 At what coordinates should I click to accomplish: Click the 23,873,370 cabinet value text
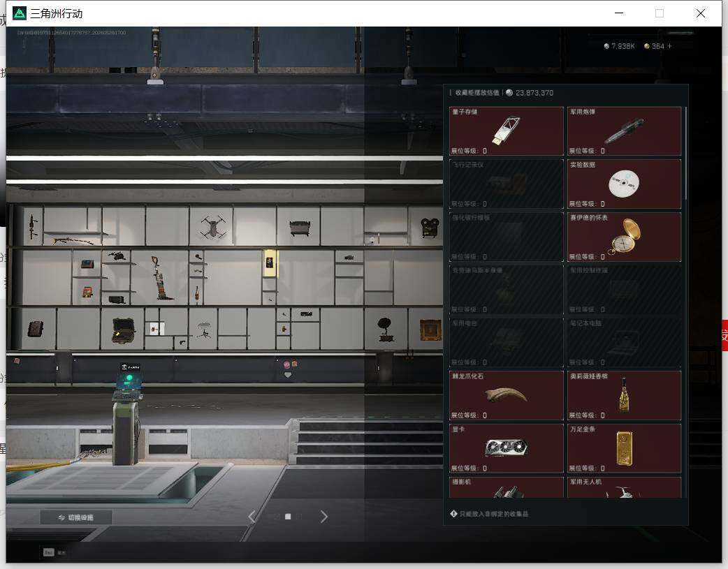534,93
